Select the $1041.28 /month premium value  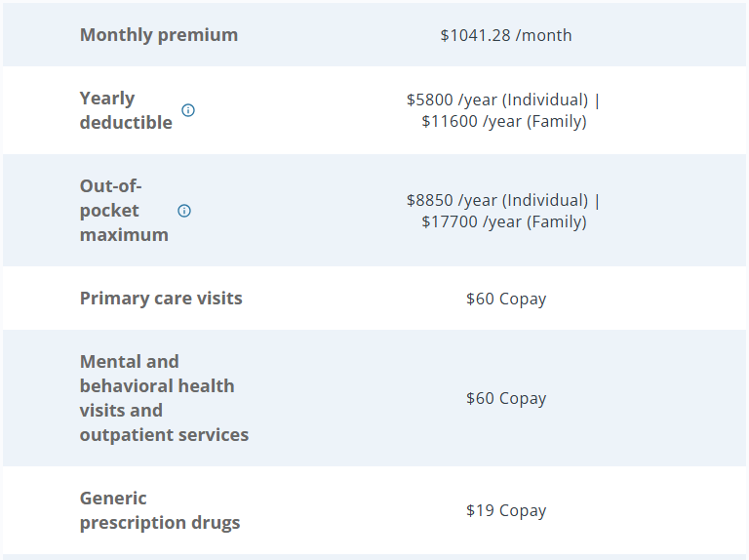click(x=505, y=35)
